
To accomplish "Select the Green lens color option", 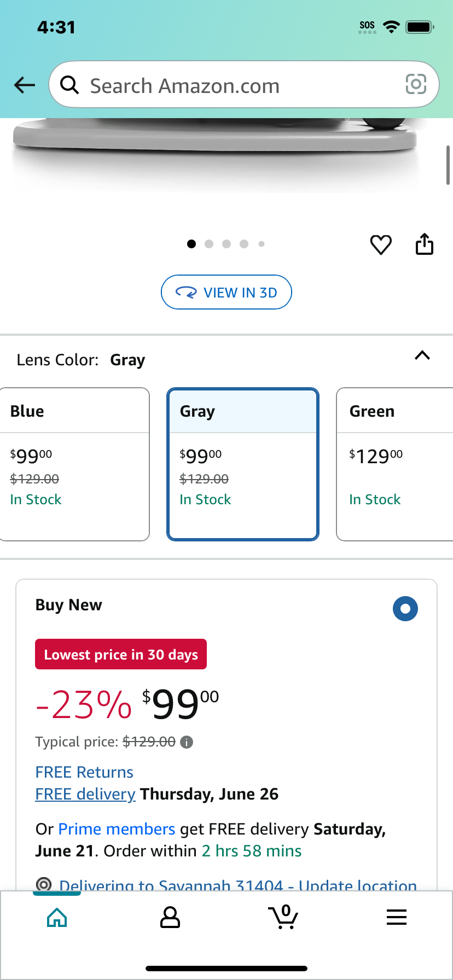I will point(394,464).
